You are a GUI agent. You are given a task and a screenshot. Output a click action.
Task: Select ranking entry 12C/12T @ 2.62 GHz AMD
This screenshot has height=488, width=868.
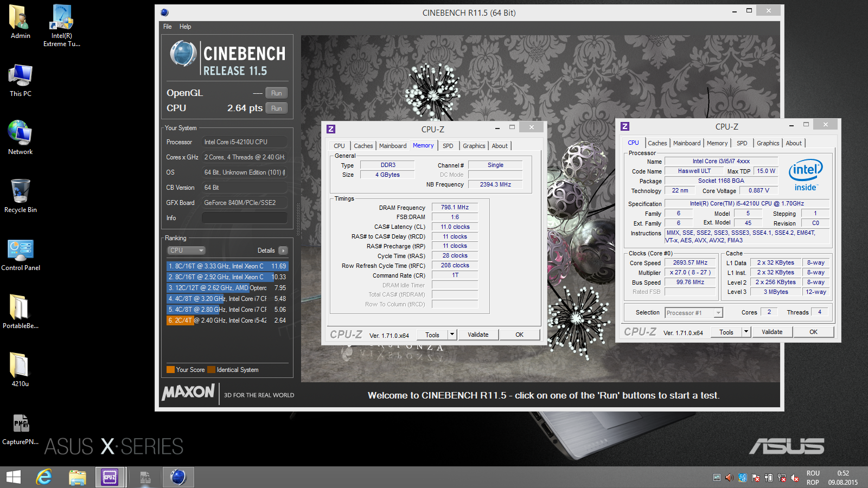pos(227,288)
